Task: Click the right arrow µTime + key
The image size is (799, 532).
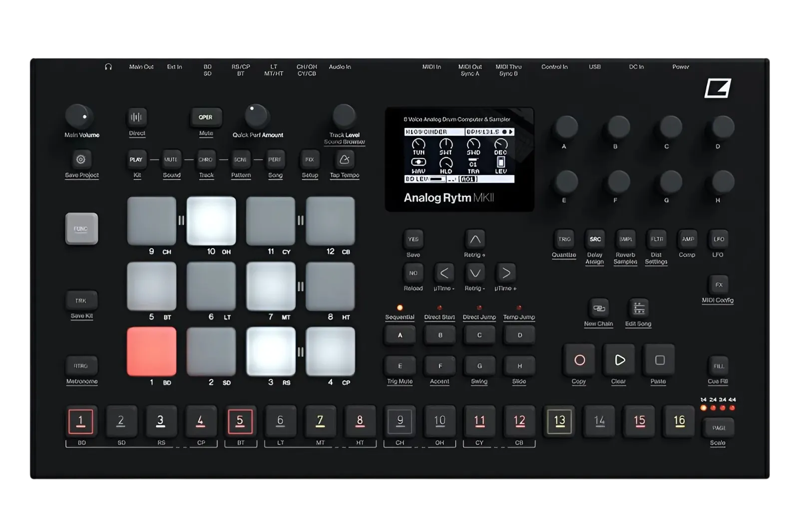Action: [x=506, y=273]
